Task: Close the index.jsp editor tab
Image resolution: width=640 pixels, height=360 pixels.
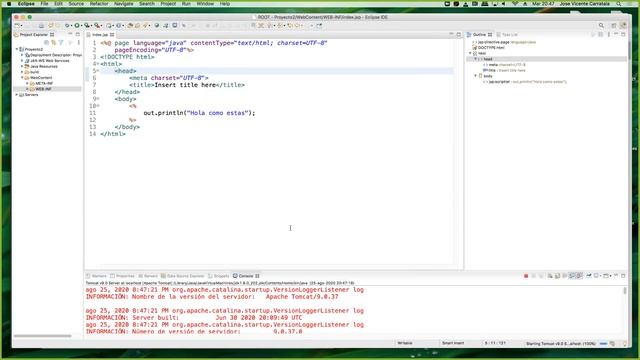Action: coord(112,35)
